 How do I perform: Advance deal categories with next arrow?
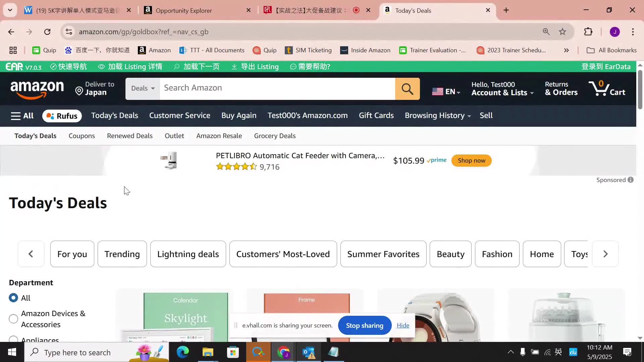(605, 254)
